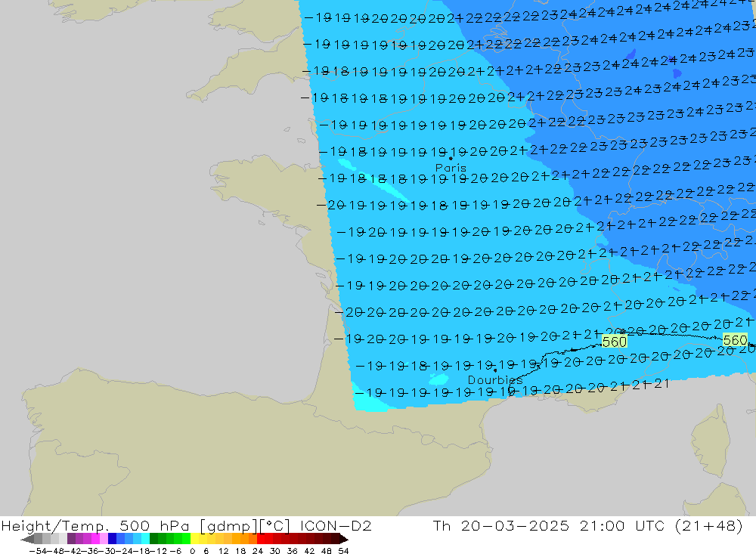Click the 560 contour label at eastern edge
The width and height of the screenshot is (756, 554).
[736, 340]
